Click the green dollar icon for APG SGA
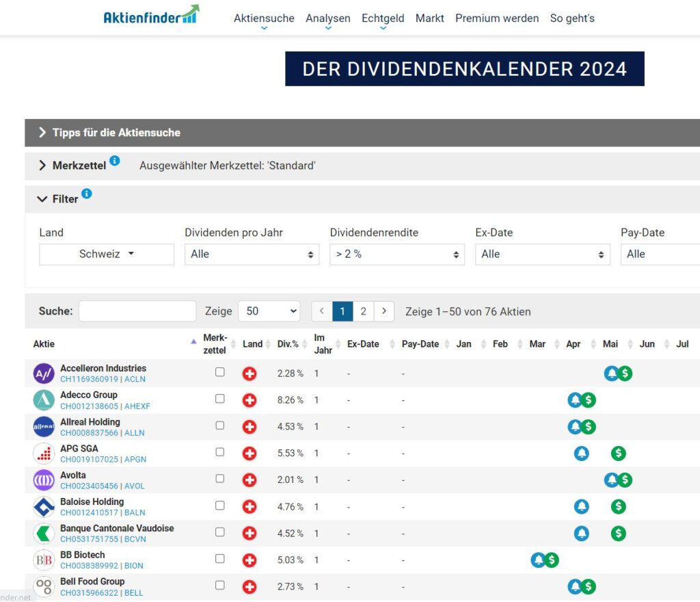Viewport: 700px width, 602px height. point(618,454)
